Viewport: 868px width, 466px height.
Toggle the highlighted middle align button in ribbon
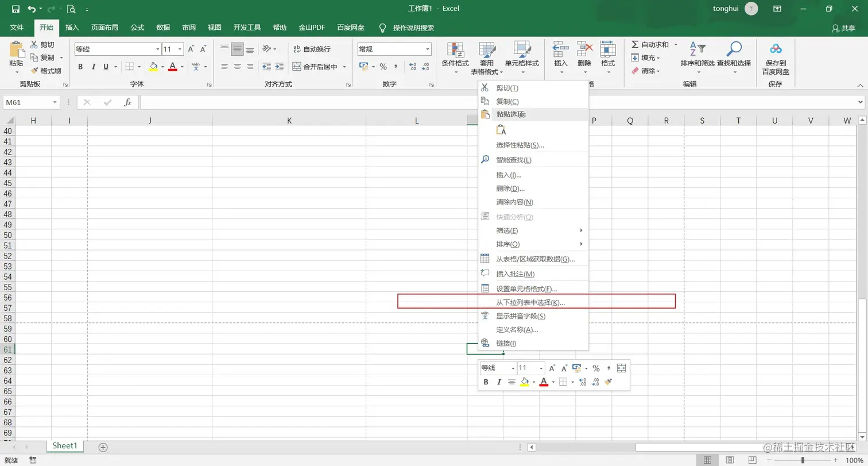(237, 49)
